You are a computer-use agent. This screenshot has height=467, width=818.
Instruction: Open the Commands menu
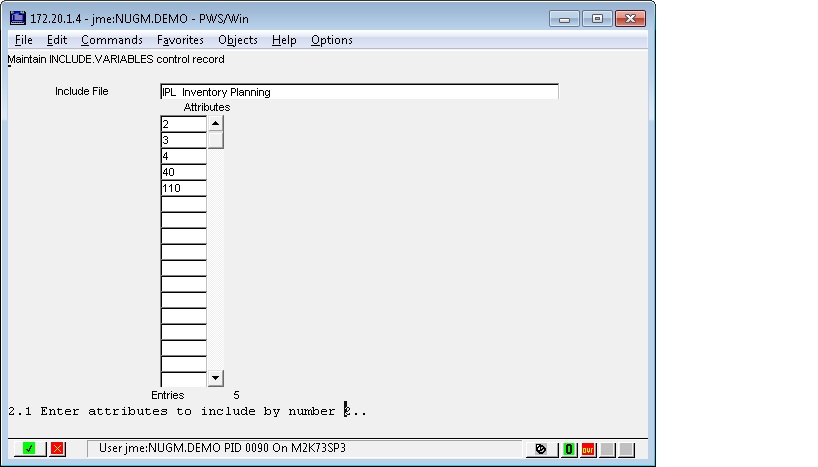click(x=112, y=40)
